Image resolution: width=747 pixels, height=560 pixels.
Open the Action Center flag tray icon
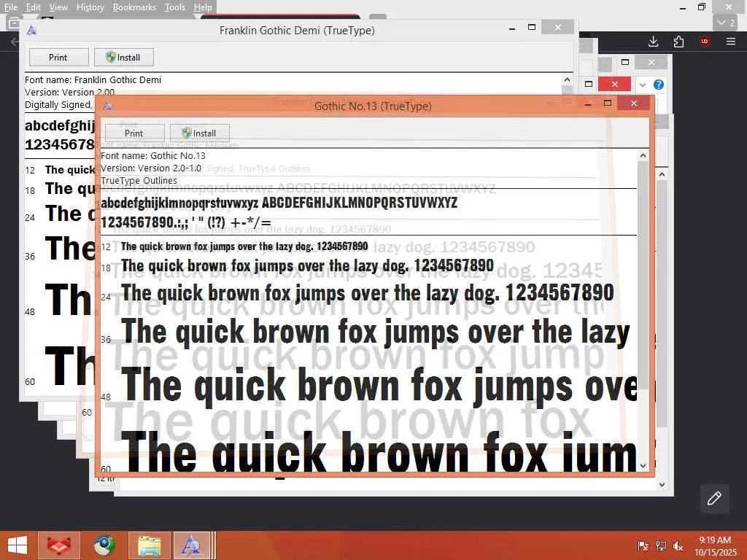click(x=643, y=546)
